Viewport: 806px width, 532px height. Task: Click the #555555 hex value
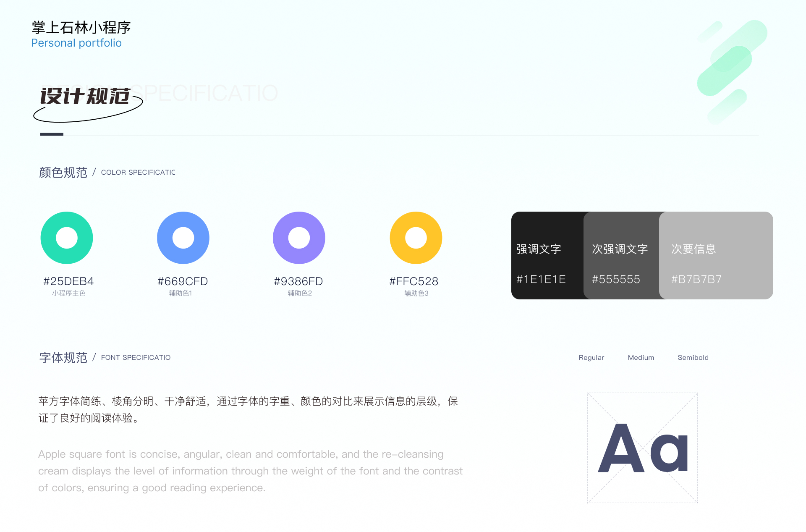click(616, 279)
